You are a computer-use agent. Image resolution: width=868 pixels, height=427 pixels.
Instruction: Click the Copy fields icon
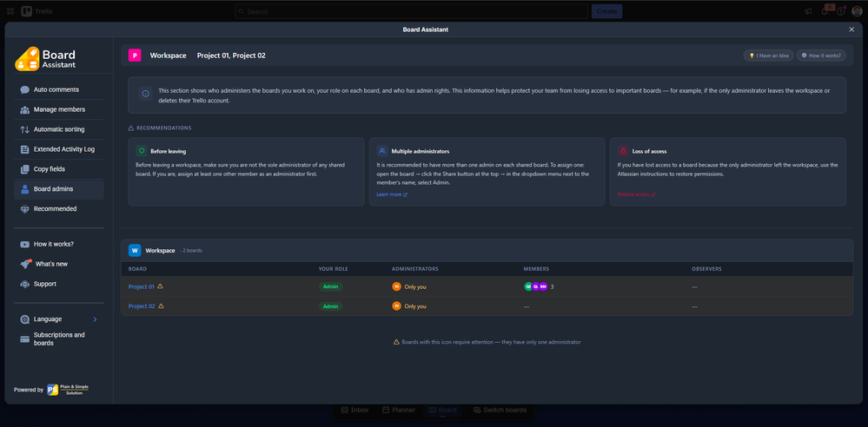(24, 169)
